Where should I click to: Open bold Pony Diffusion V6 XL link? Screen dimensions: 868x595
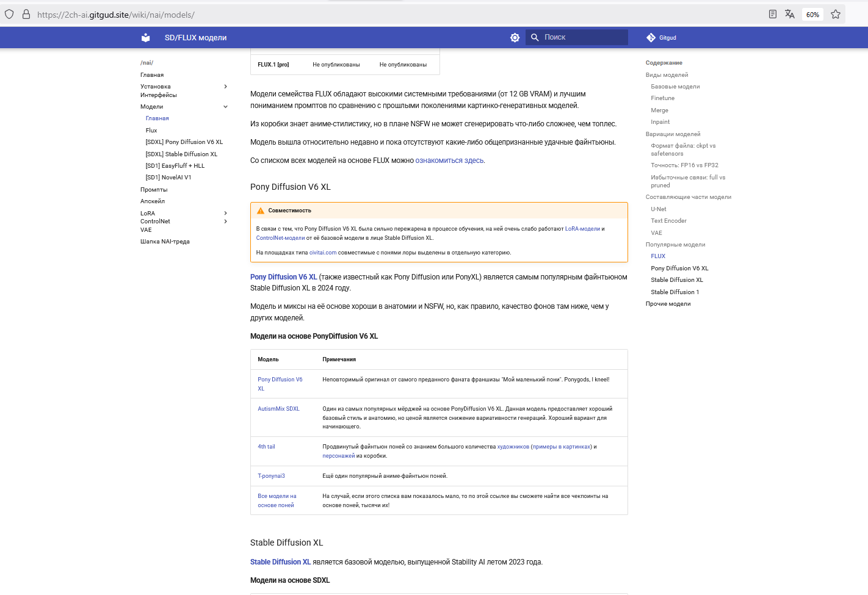284,277
